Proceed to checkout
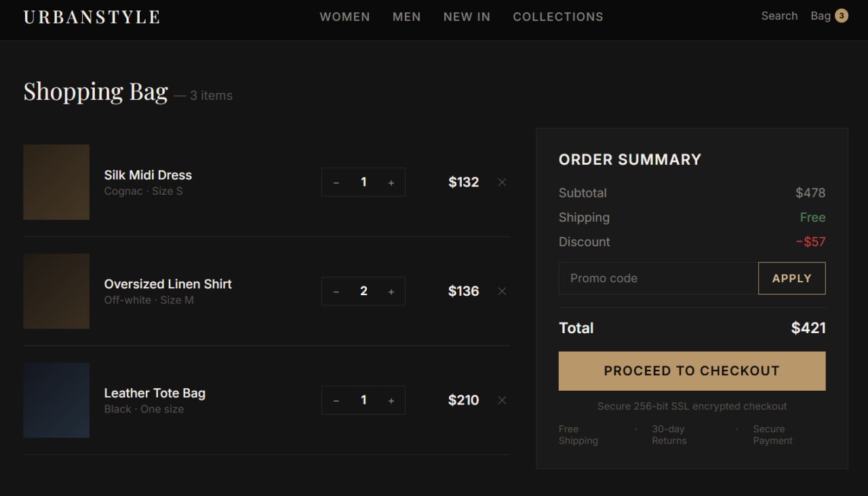The image size is (868, 496). pyautogui.click(x=692, y=371)
